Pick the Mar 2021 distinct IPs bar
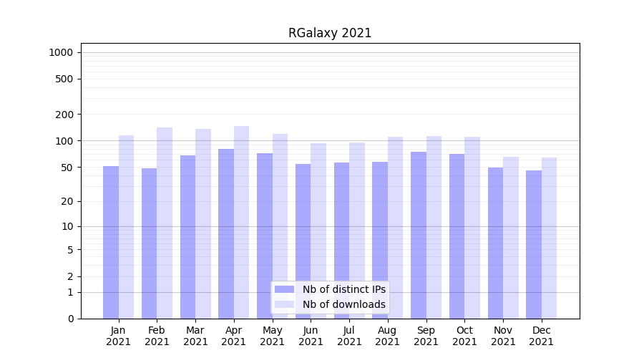The height and width of the screenshot is (358, 644). pos(188,237)
